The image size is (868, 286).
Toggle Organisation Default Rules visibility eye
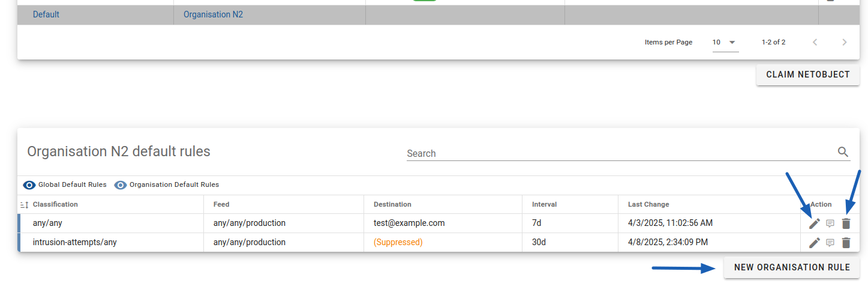tap(121, 185)
